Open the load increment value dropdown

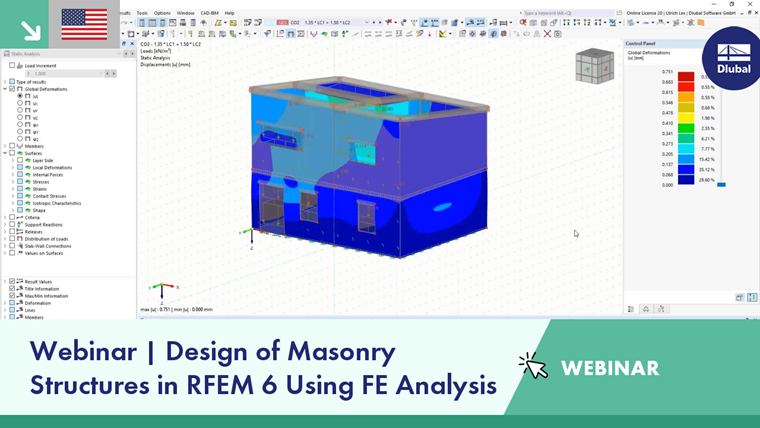101,74
